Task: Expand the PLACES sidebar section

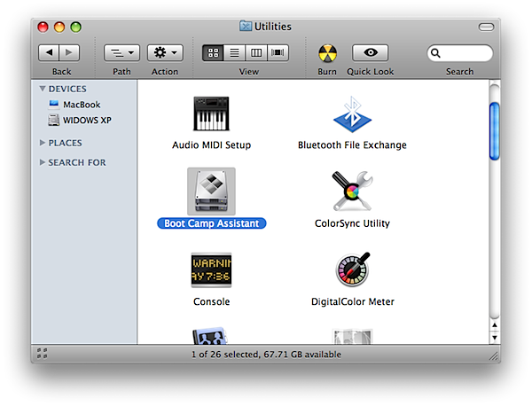Action: pyautogui.click(x=43, y=143)
